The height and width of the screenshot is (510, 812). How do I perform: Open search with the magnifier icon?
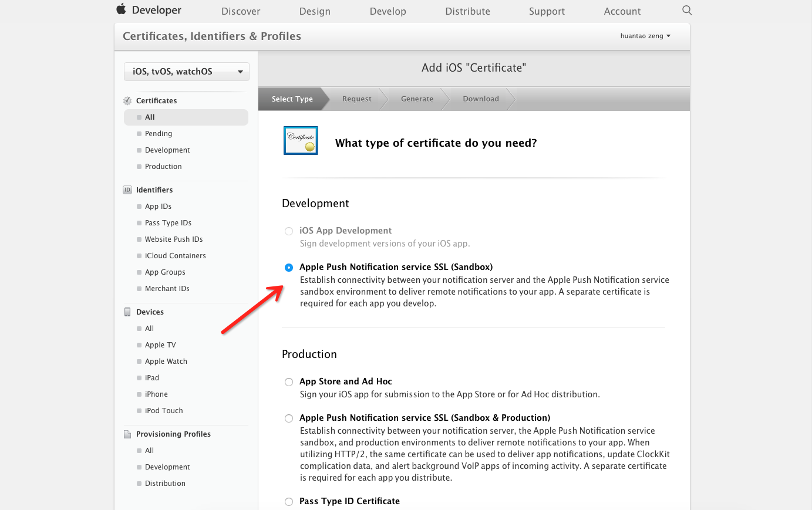coord(687,10)
